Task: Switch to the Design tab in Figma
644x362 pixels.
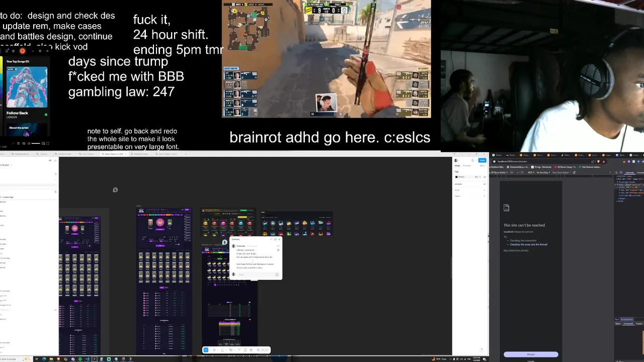Action: (457, 166)
